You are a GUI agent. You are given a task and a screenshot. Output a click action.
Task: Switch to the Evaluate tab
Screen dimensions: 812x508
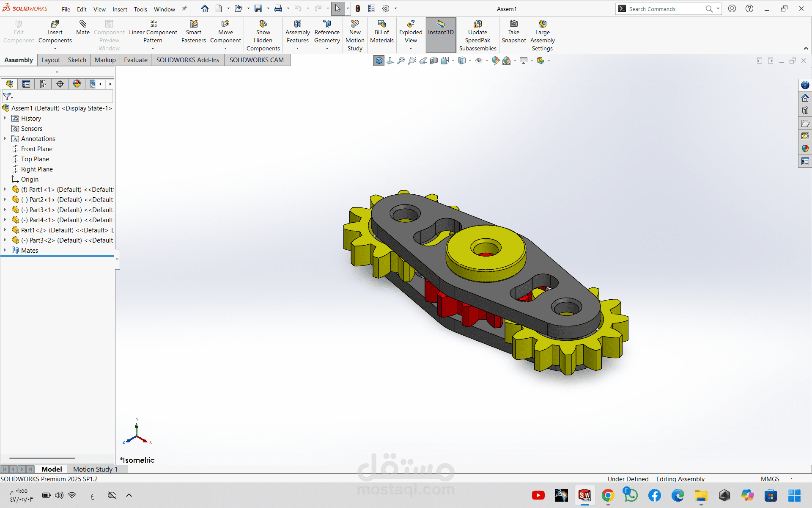[x=135, y=60]
